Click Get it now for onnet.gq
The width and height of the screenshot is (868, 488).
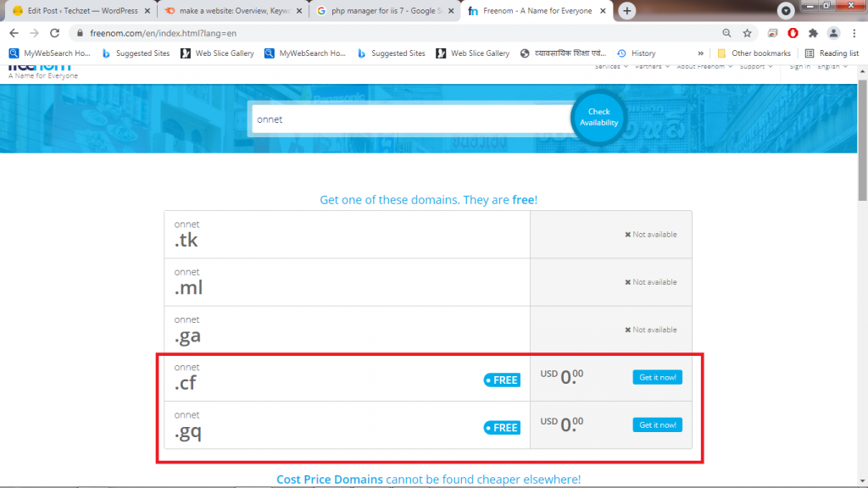point(657,424)
